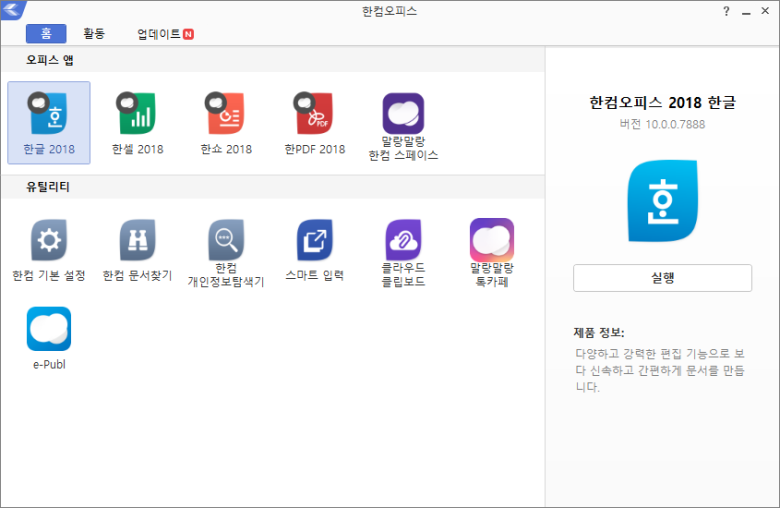Open 한컴 기본 설정 gear utility
780x508 pixels.
[x=49, y=250]
